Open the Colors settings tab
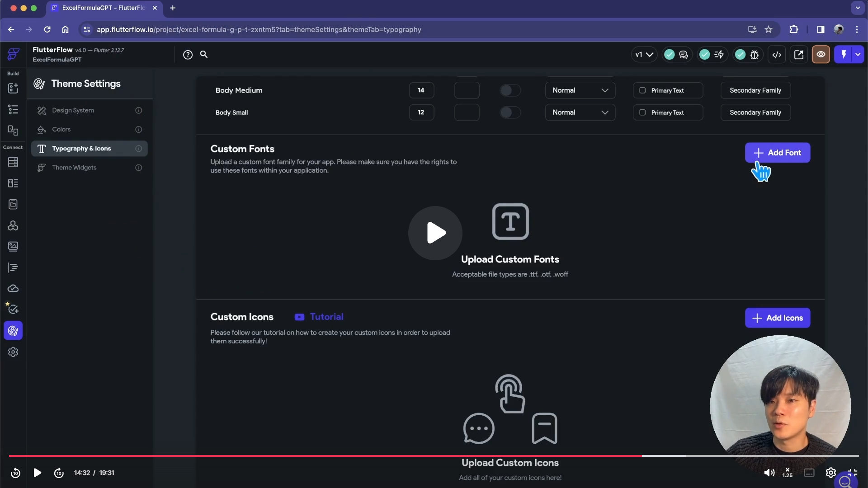 pos(90,129)
